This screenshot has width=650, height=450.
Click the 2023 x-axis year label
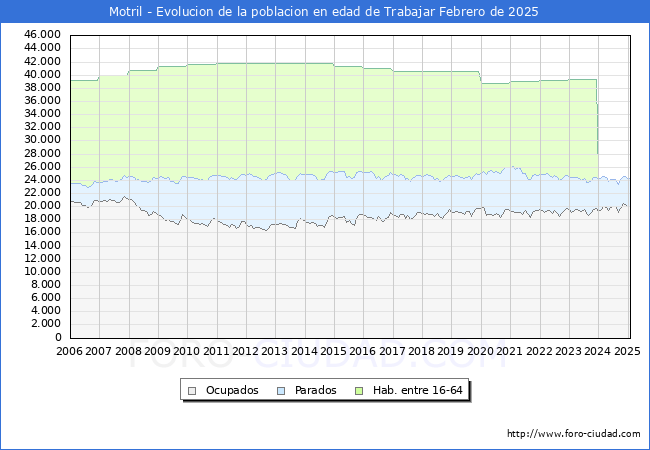tap(568, 351)
